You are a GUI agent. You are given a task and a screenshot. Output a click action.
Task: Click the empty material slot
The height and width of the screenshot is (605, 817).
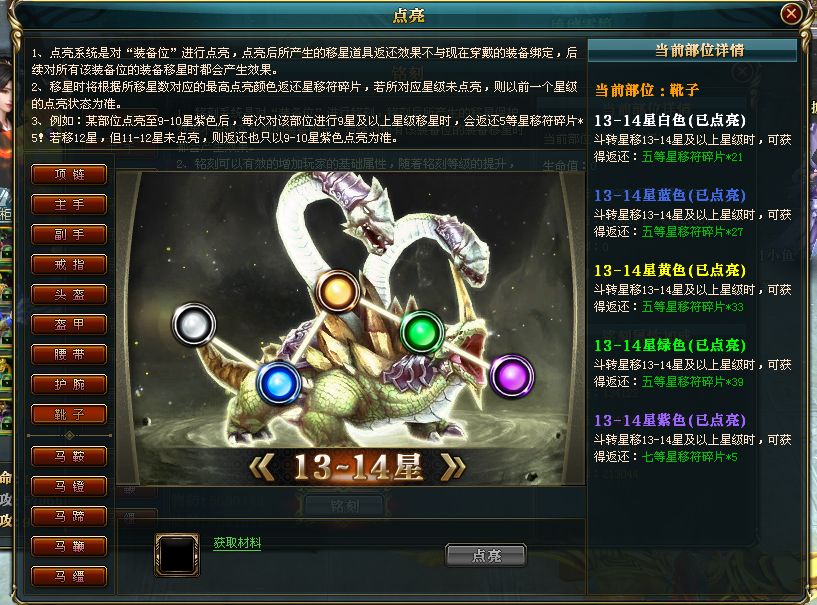[x=177, y=554]
